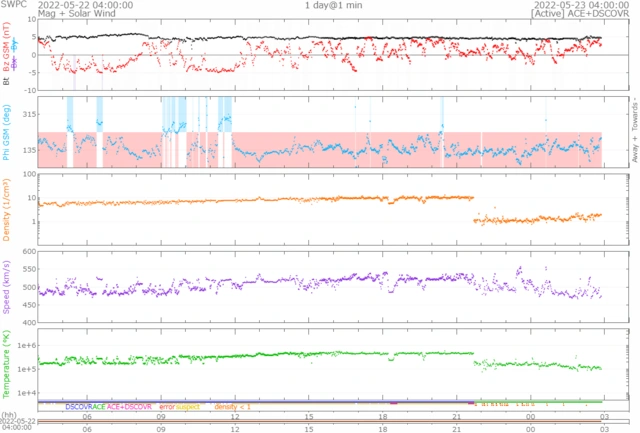Image resolution: width=640 pixels, height=433 pixels.
Task: Click the (hh) units label
Action: (8, 415)
